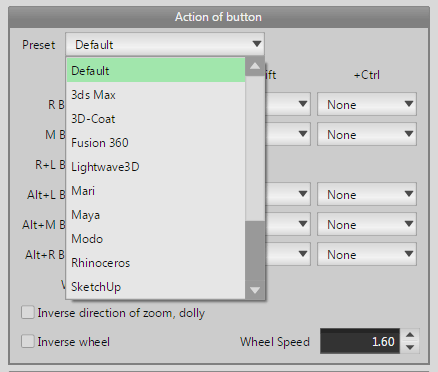Open M B row +Shift dropdown arrow
Viewport: 438px width, 372px height.
click(x=303, y=134)
